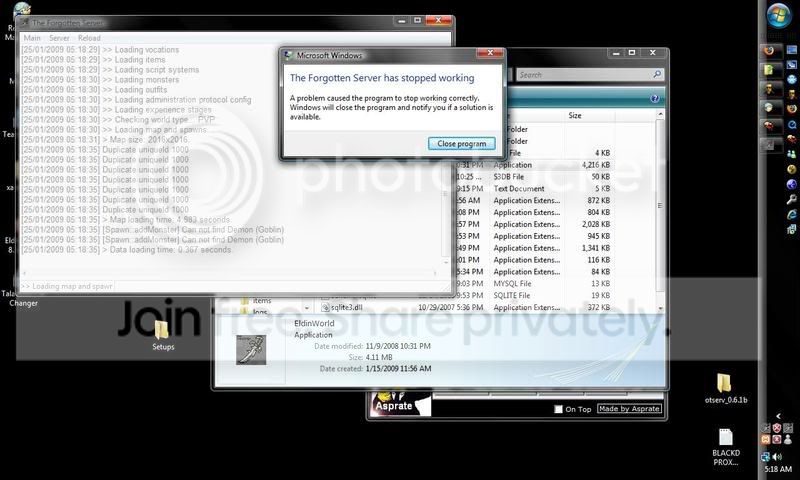Click the gold globe quick launch icon

792,169
